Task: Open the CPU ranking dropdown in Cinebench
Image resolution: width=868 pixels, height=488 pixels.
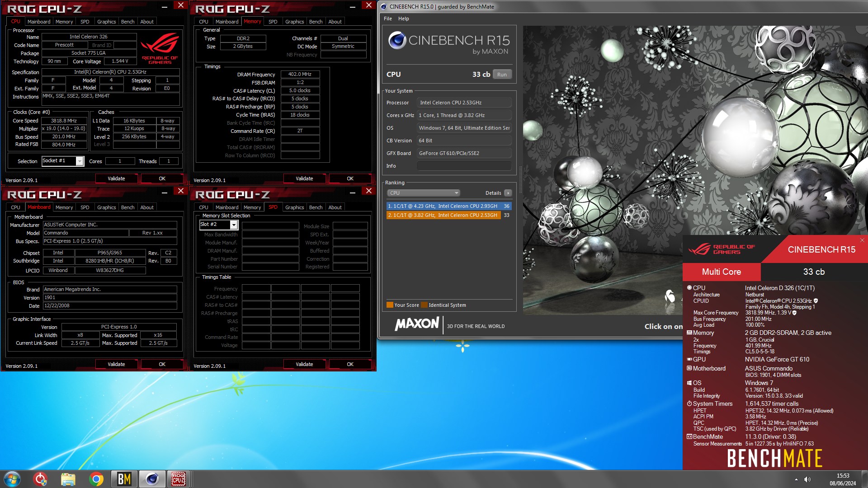Action: 423,193
